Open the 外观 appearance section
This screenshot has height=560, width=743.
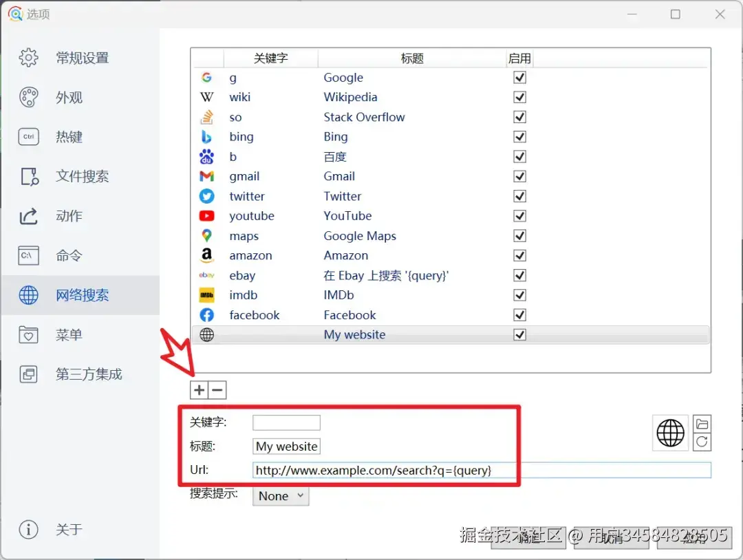click(x=80, y=97)
